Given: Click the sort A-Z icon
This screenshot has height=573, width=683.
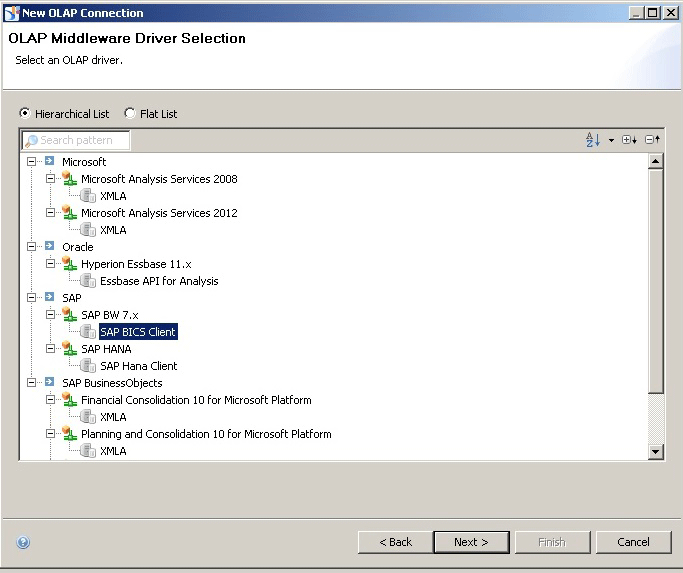Looking at the screenshot, I should click(593, 140).
